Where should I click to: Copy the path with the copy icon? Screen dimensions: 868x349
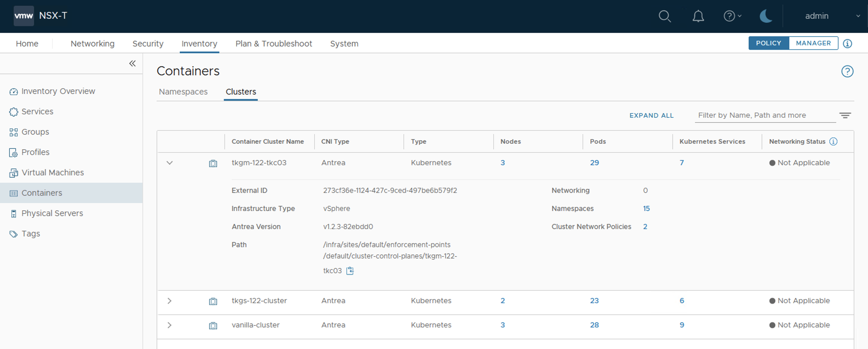(350, 271)
